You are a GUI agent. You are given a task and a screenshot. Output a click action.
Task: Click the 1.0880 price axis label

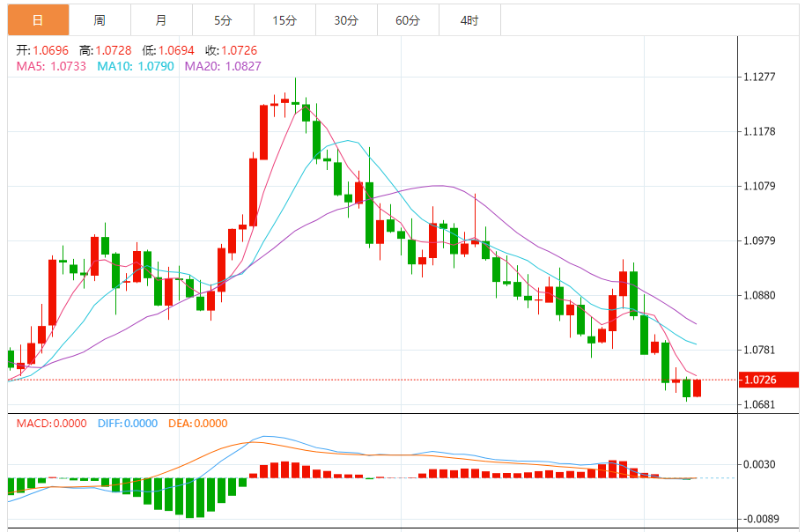[759, 295]
